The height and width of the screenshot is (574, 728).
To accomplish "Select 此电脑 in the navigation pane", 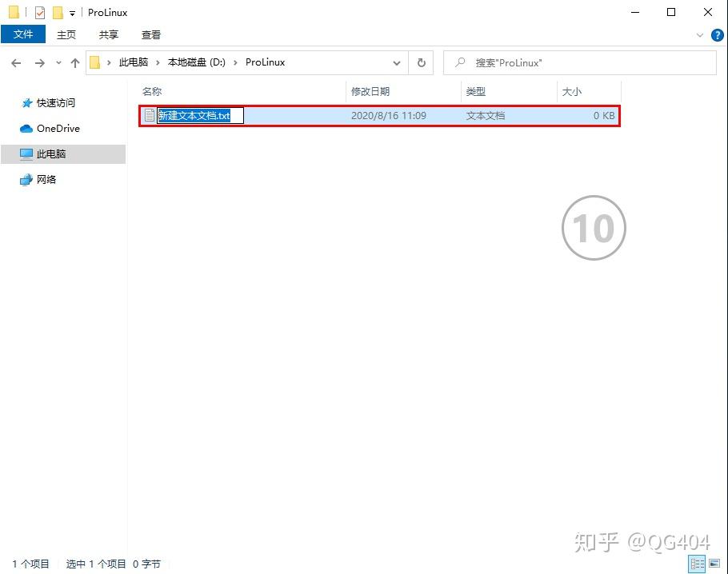I will click(x=51, y=154).
